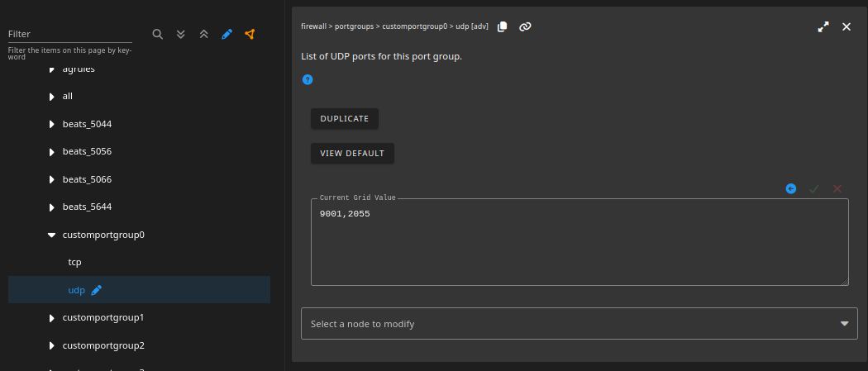Copy the setting path to clipboard
The image size is (868, 371).
(x=503, y=26)
